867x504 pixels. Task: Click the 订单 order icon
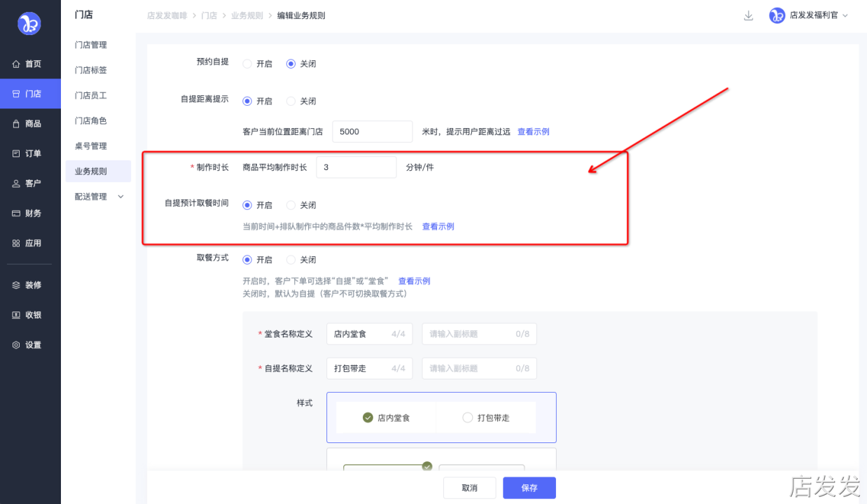tap(16, 153)
